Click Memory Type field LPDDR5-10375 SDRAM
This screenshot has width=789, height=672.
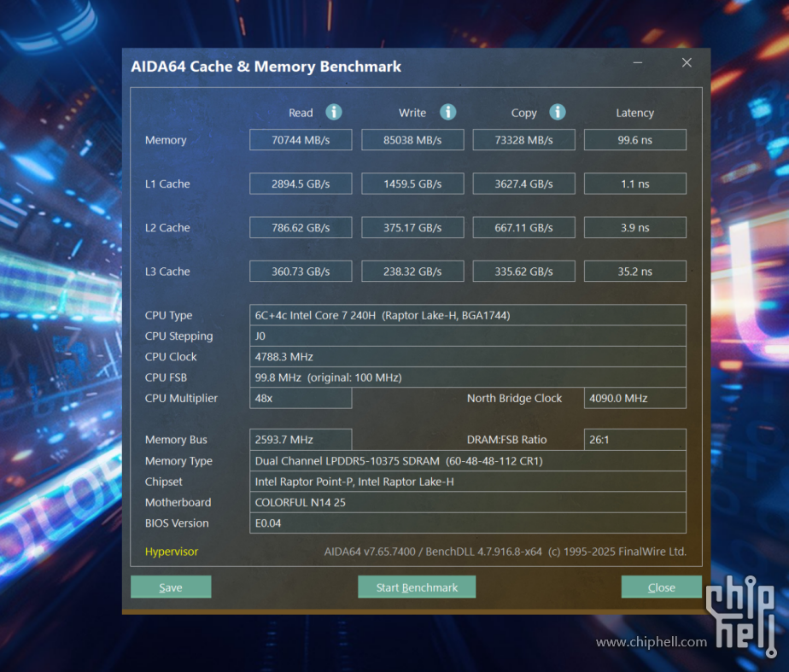[467, 461]
